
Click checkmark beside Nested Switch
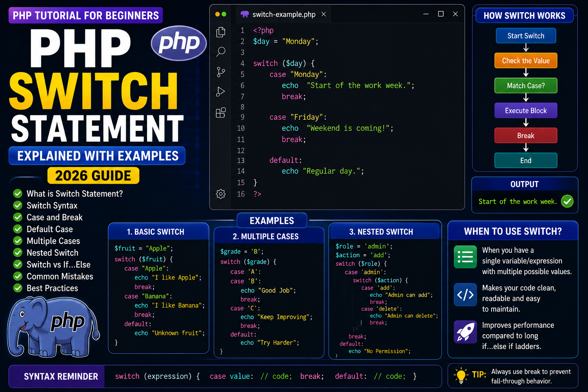click(18, 253)
